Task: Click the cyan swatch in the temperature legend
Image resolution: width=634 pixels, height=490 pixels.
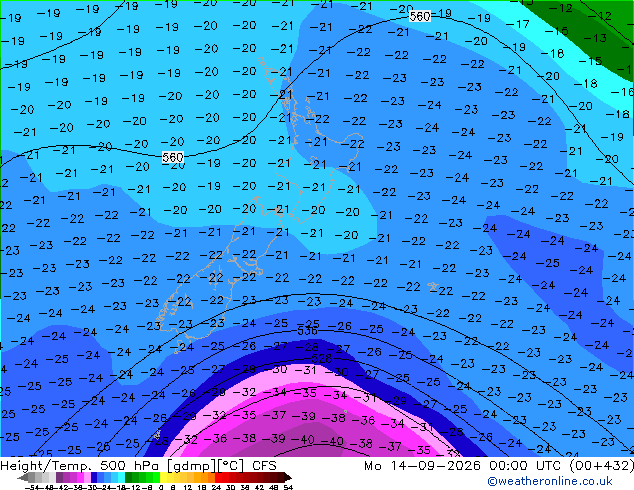Action: (122, 478)
